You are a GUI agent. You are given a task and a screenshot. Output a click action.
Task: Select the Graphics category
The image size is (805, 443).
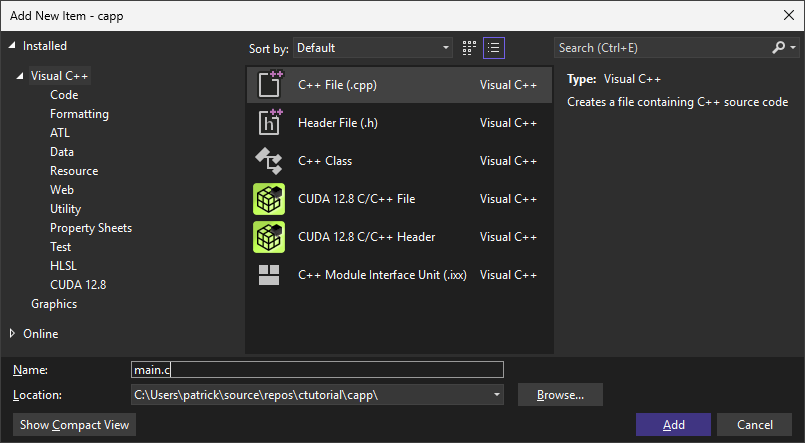pos(54,304)
